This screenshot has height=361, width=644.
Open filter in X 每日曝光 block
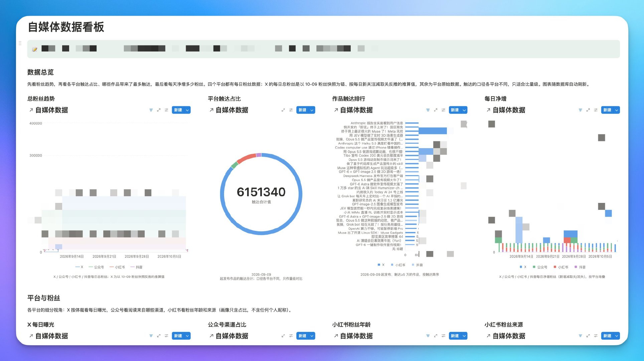(x=151, y=336)
